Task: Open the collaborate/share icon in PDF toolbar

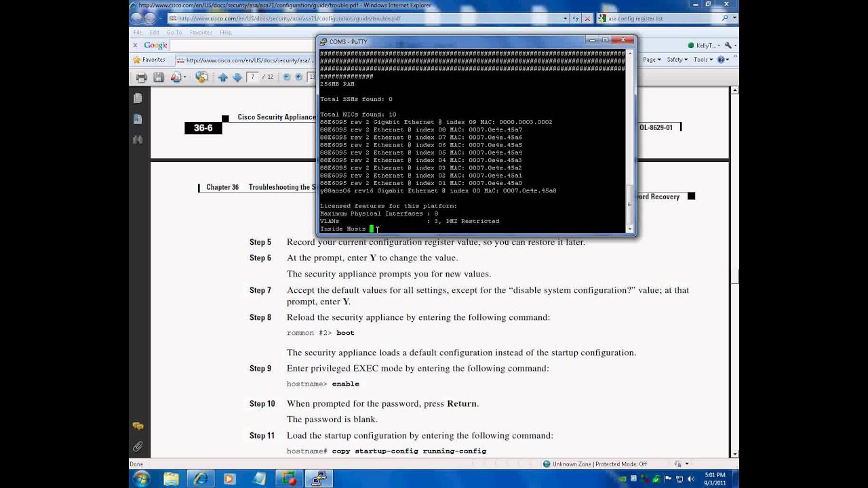Action: 178,77
